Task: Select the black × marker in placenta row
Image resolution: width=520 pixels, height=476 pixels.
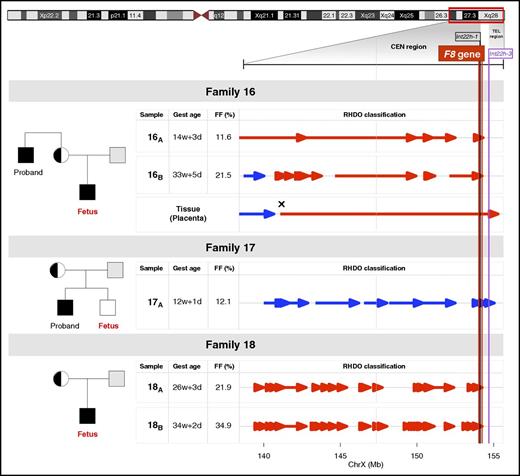Action: click(x=281, y=204)
